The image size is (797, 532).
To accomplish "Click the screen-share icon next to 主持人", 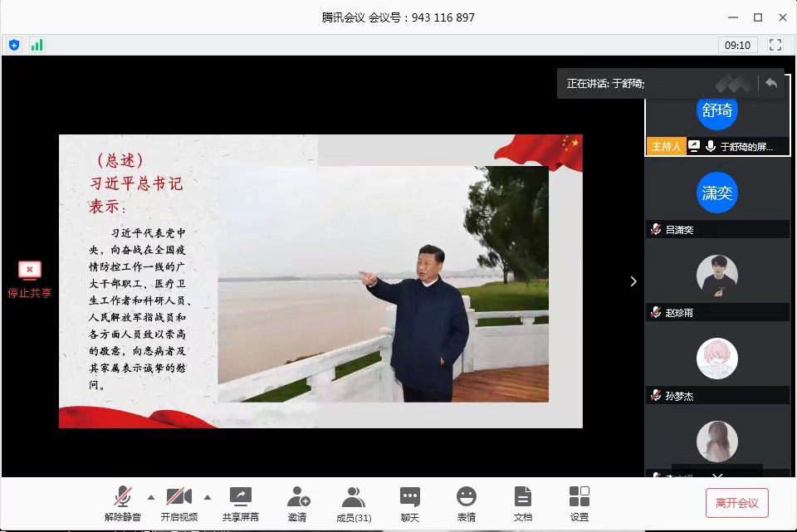I will coord(694,146).
